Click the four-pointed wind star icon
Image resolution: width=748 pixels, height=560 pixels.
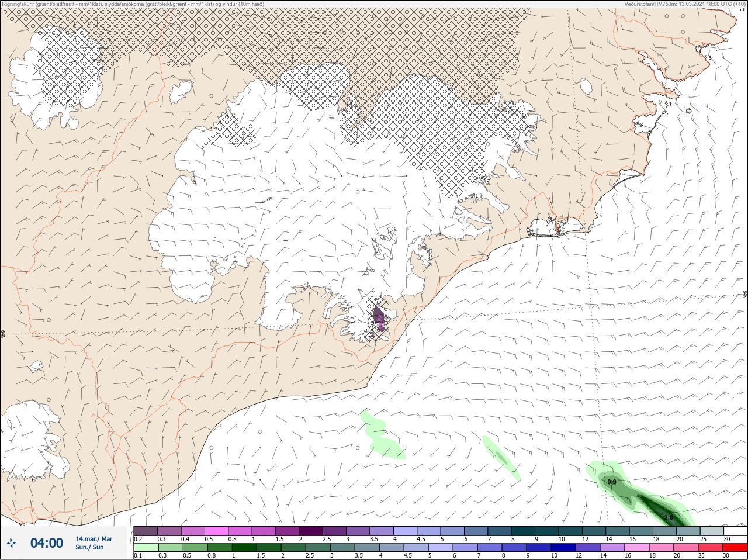coord(12,542)
